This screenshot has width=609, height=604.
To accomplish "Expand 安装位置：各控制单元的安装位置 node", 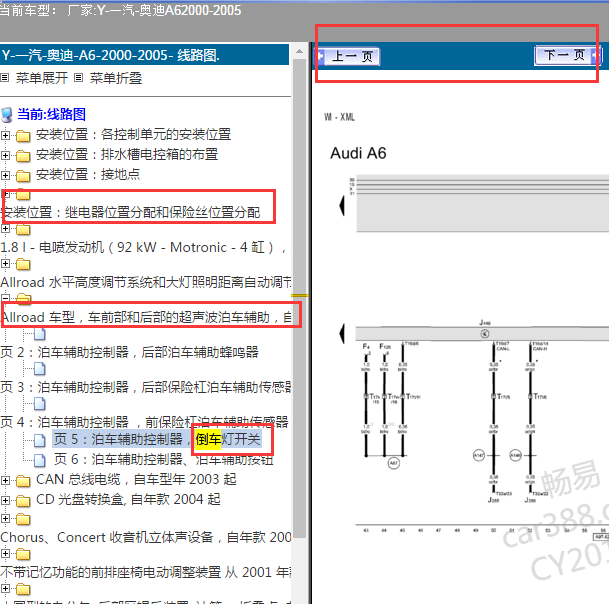I will 5,135.
